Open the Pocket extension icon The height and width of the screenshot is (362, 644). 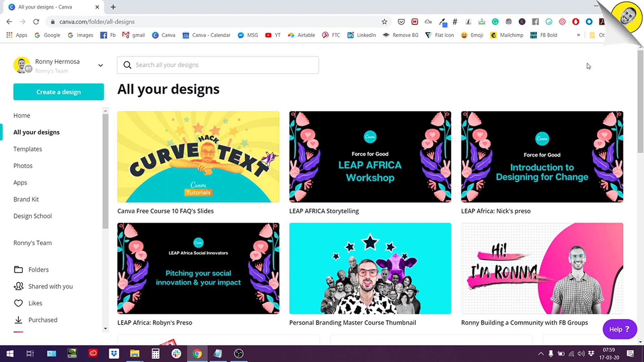(x=401, y=22)
